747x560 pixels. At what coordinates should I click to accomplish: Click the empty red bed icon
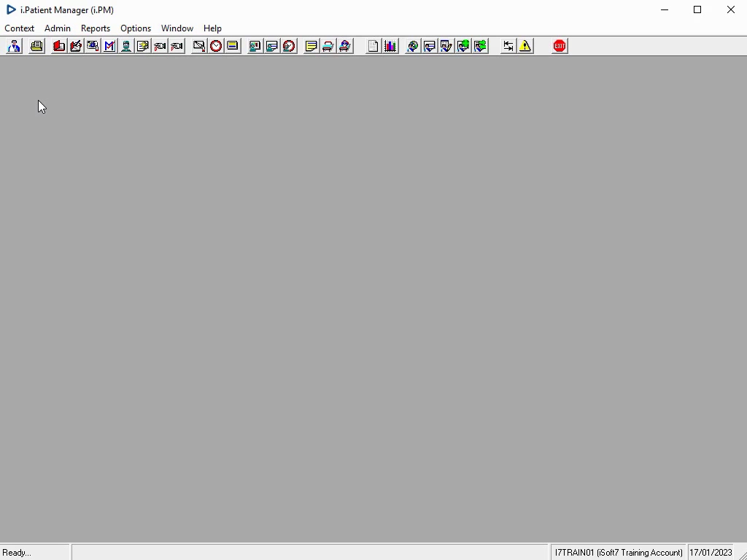pyautogui.click(x=328, y=46)
